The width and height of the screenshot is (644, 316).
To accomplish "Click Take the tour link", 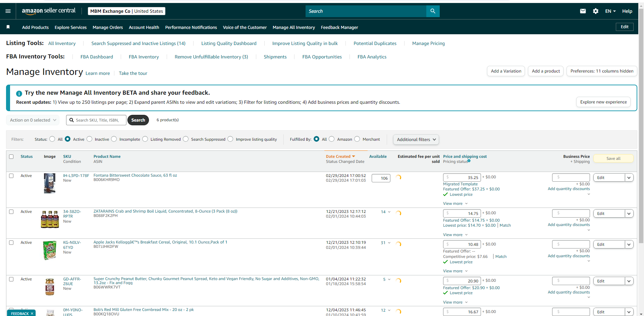I will [x=133, y=73].
